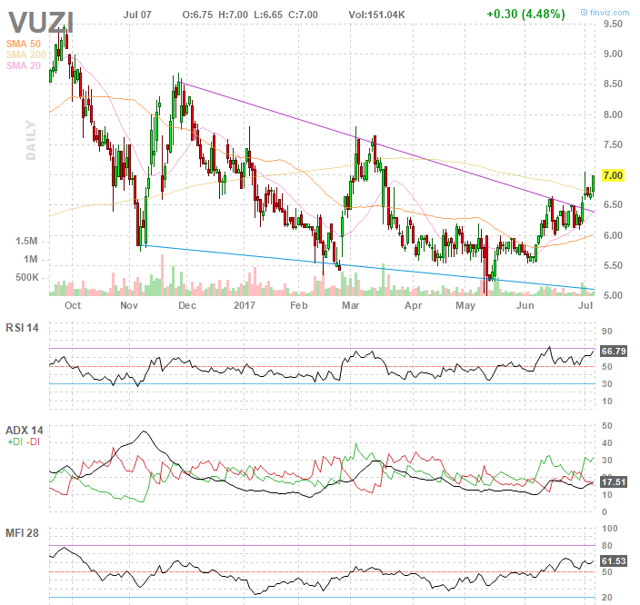Click the Jul 07 date label
Screen dimensions: 640x605
tap(137, 15)
